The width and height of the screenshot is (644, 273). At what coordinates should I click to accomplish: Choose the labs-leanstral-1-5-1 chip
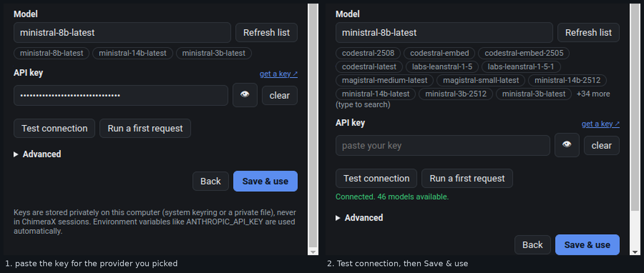521,67
